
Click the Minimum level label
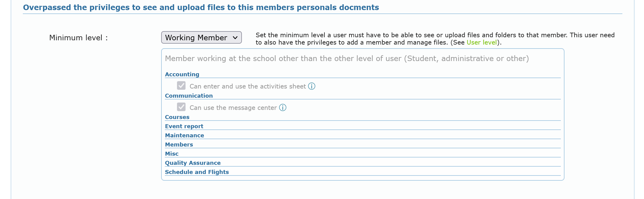pyautogui.click(x=78, y=38)
